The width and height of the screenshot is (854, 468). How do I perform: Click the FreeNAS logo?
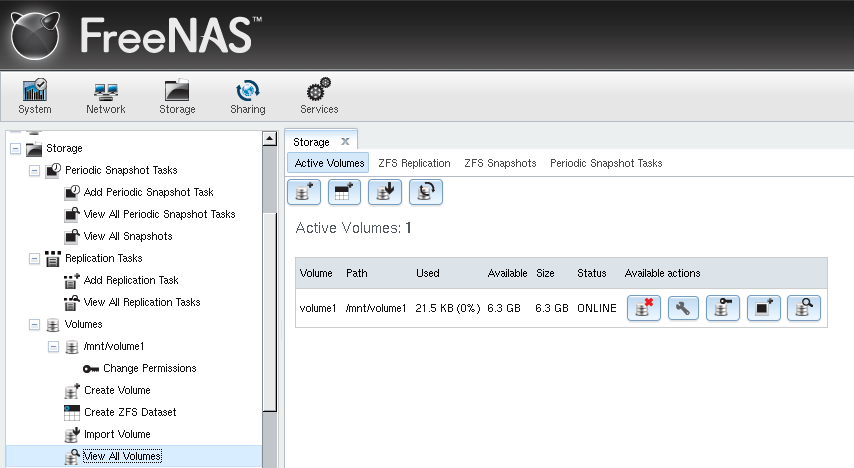point(136,35)
